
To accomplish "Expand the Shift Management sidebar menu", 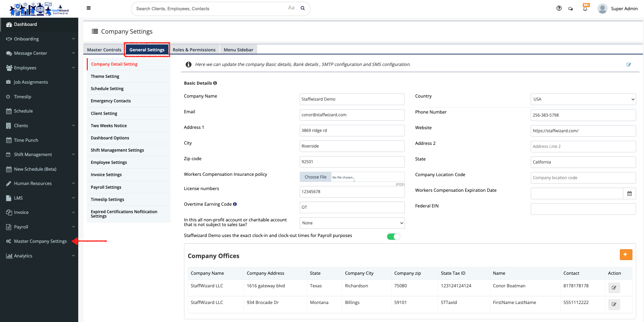I will [x=39, y=154].
